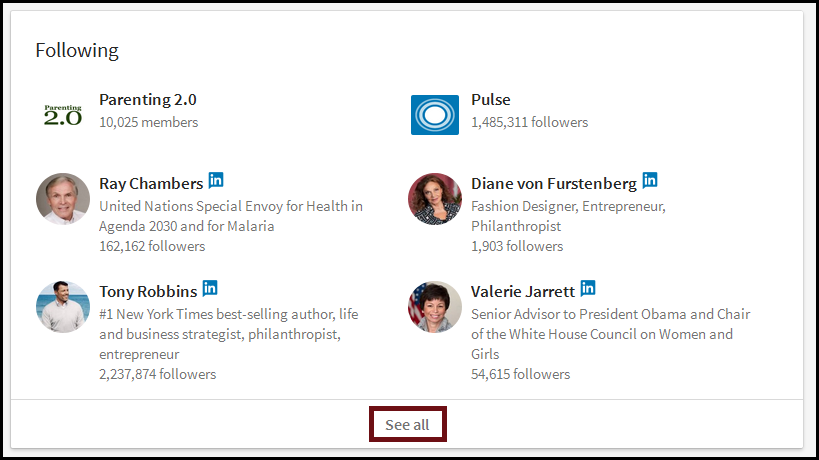The height and width of the screenshot is (460, 819).
Task: Open Tony Robbins profile photo
Action: (x=62, y=306)
